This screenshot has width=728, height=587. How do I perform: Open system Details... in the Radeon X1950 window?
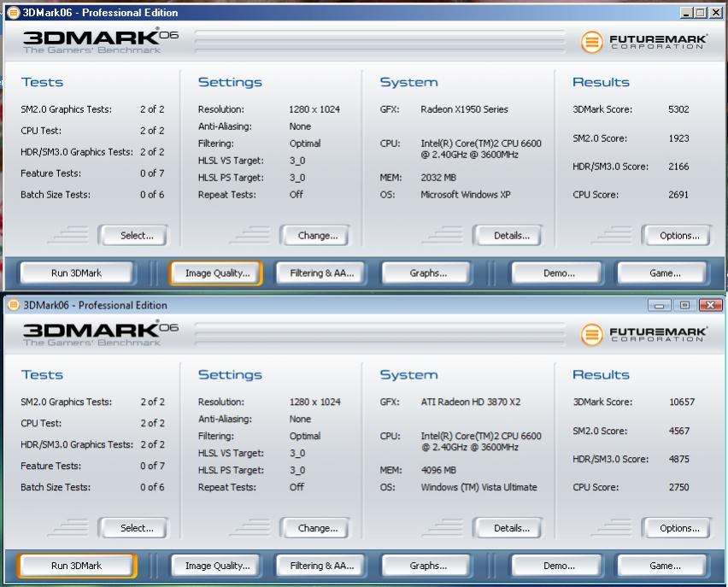tap(508, 236)
